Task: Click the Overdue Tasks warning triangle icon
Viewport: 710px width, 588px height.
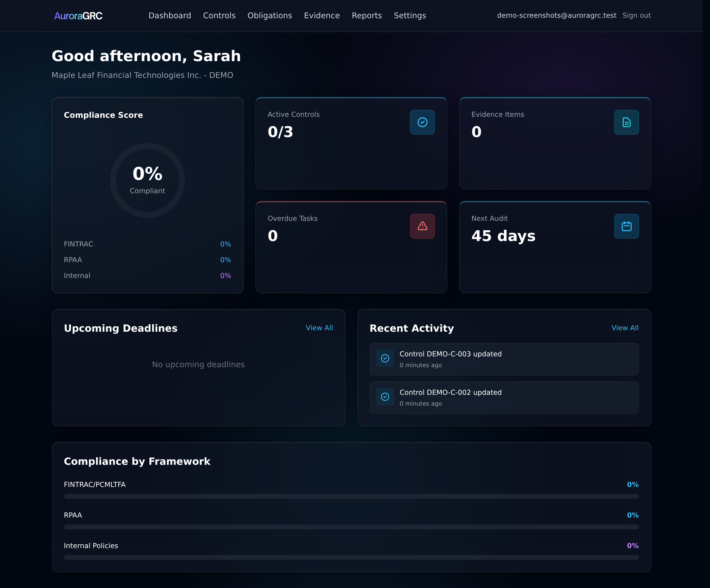Action: 422,226
